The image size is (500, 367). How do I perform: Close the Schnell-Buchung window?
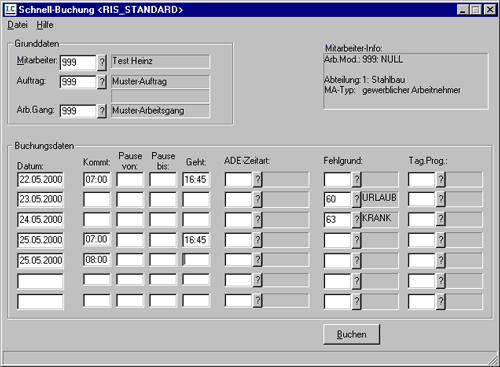(490, 10)
